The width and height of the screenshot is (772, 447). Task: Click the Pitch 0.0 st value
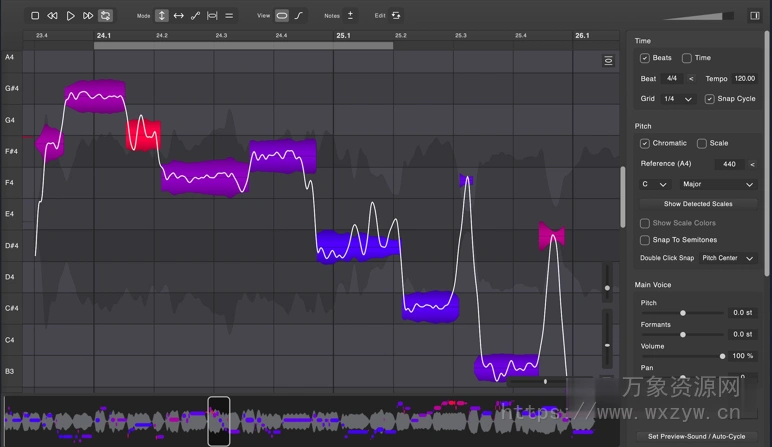(742, 313)
